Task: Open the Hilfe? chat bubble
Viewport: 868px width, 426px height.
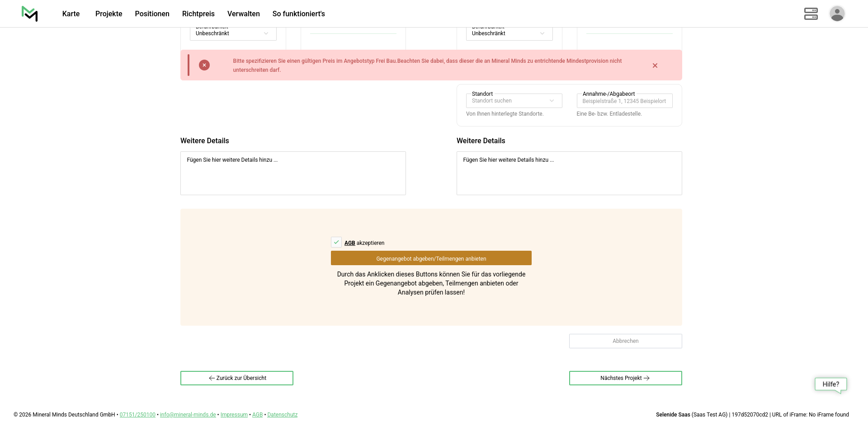Action: click(x=830, y=384)
